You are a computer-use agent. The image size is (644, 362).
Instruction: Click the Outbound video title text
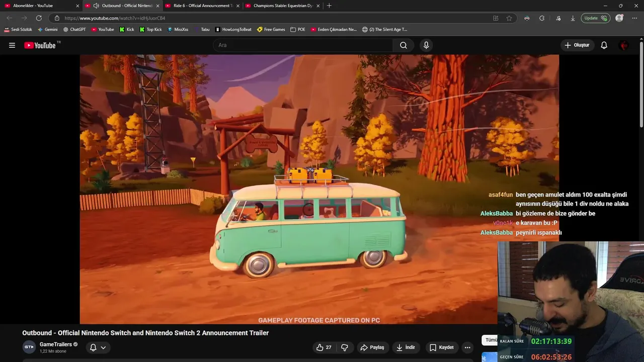(x=145, y=333)
